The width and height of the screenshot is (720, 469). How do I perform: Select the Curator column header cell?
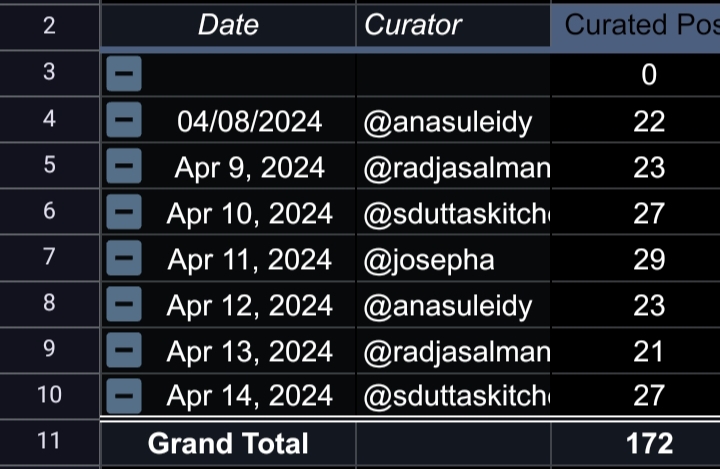453,25
